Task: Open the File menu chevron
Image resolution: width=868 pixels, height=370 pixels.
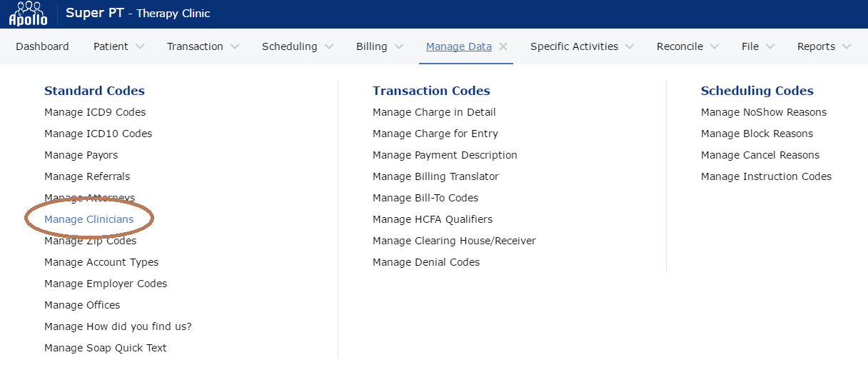Action: [x=770, y=46]
